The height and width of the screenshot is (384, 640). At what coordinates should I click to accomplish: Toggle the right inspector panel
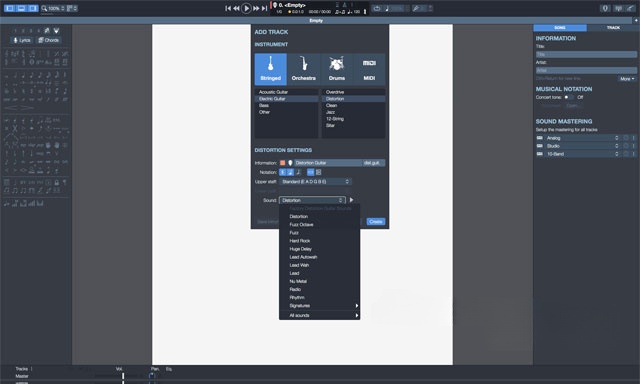coord(33,8)
